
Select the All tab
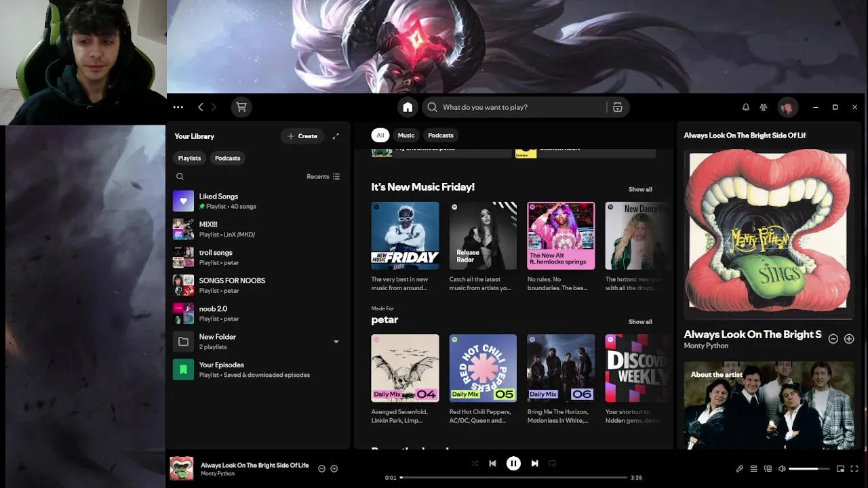pos(380,135)
